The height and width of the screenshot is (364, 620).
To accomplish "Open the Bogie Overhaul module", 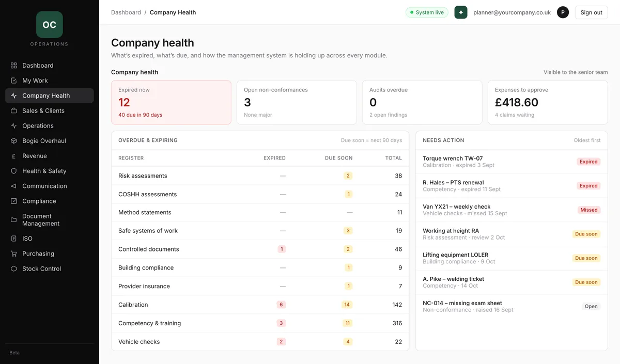I will [50, 140].
